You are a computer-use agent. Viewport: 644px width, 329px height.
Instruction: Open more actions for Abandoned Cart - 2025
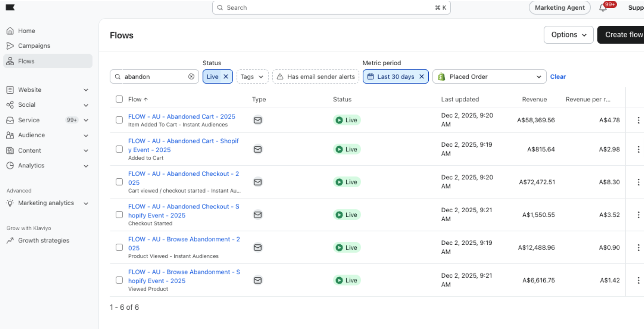click(638, 120)
